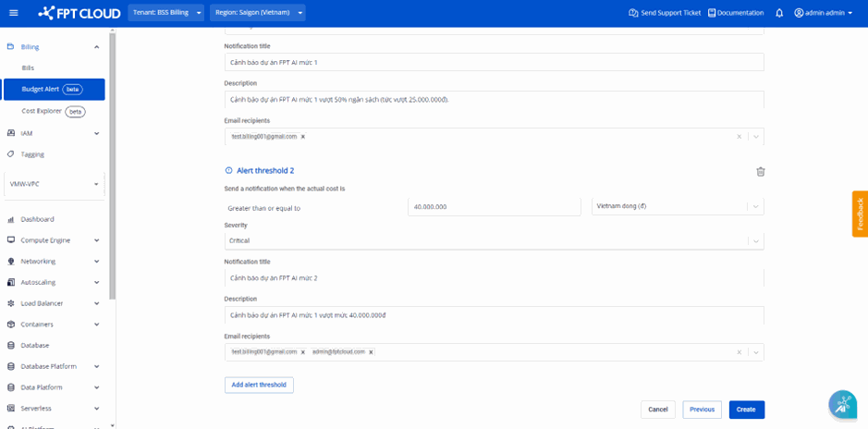Click the Database Platform icon

[10, 366]
